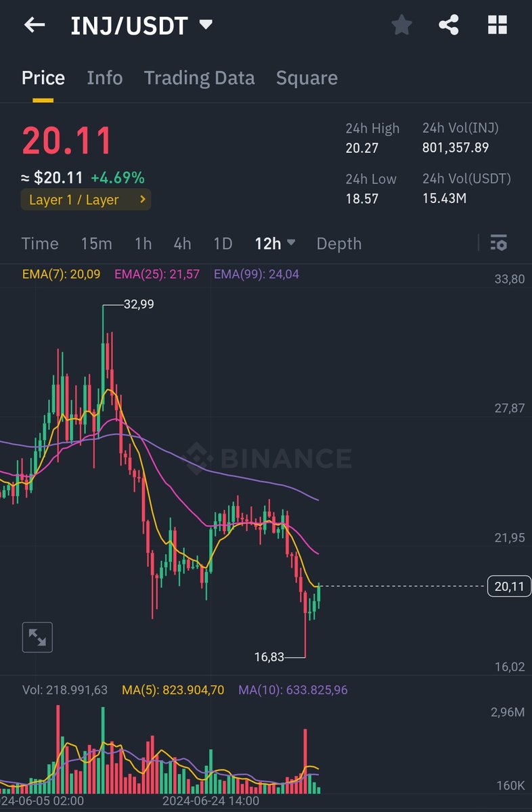Click the 20,11 current price tag
This screenshot has height=812, width=532.
pyautogui.click(x=509, y=586)
